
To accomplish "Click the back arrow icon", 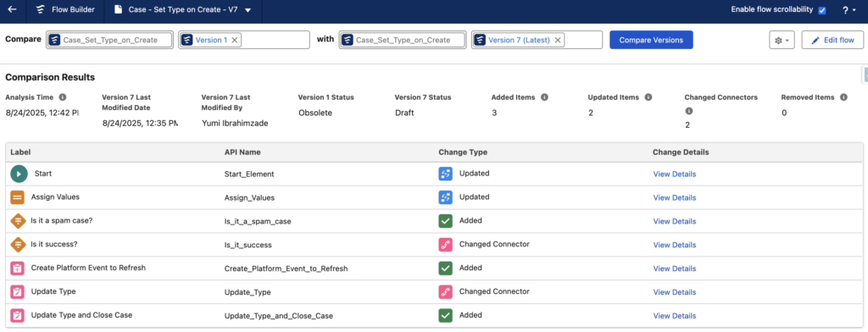I will (12, 10).
